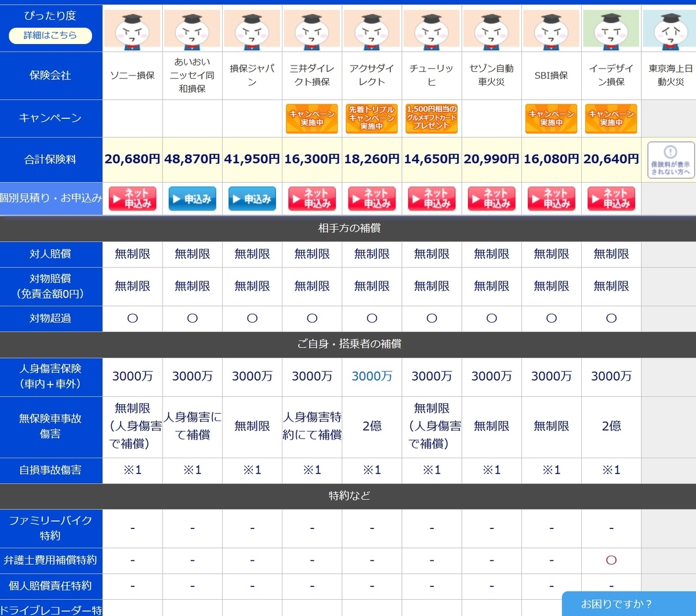Click the 特約など section header
The height and width of the screenshot is (616, 696).
348,496
